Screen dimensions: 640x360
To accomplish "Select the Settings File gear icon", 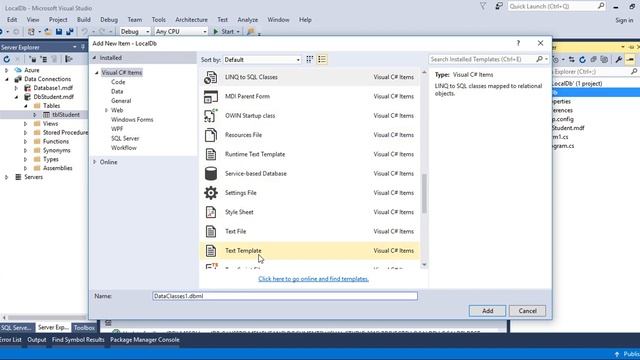I will pyautogui.click(x=211, y=193).
